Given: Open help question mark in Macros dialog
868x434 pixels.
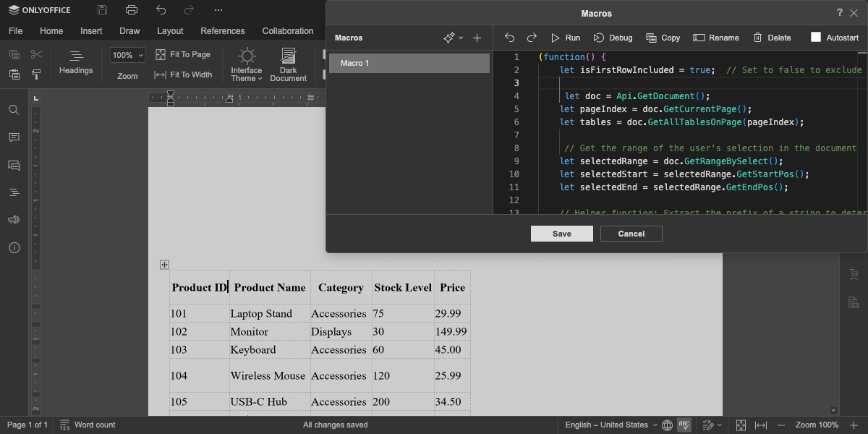Looking at the screenshot, I should [840, 13].
